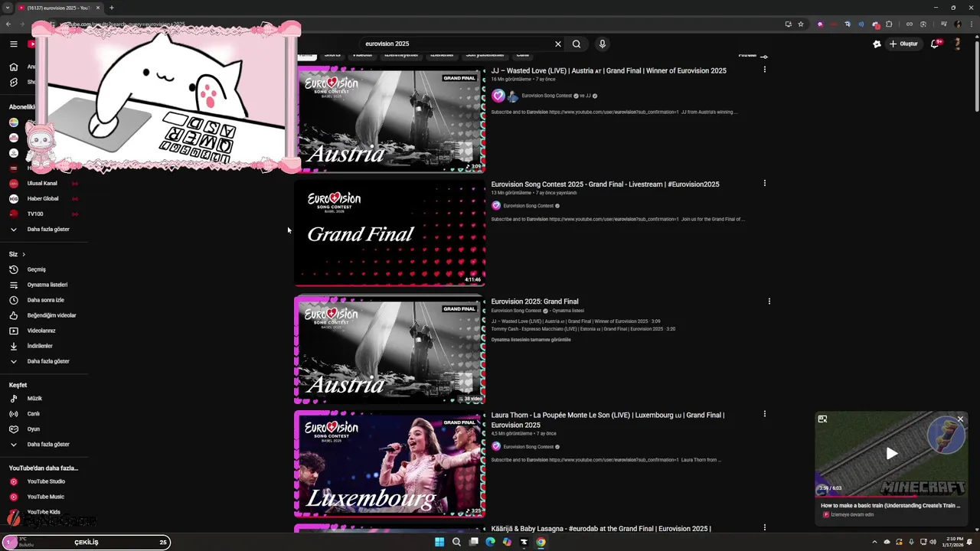Expand Daha fazla göster under Keşfet
This screenshot has height=551, width=980.
[44, 444]
